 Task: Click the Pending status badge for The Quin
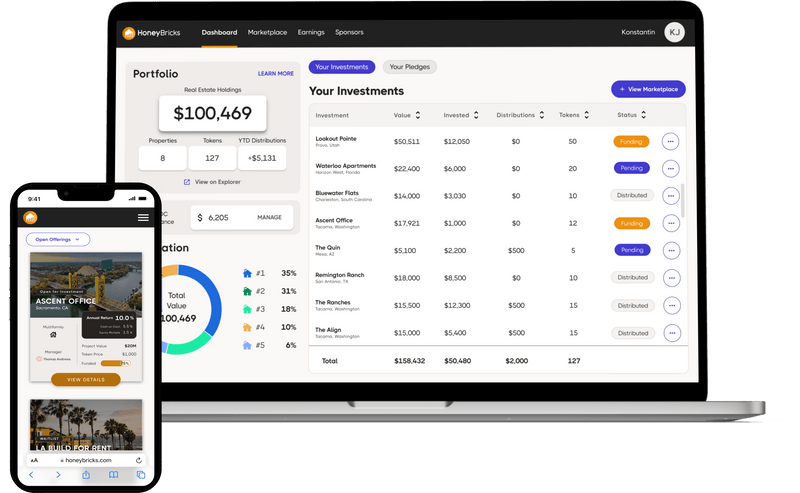[632, 250]
